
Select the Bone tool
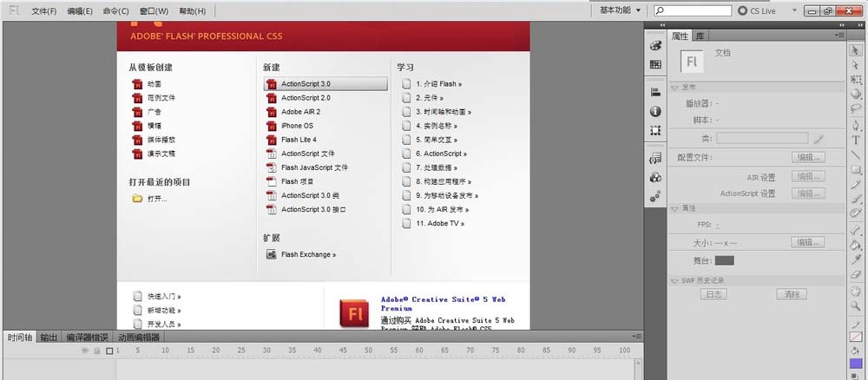point(856,230)
